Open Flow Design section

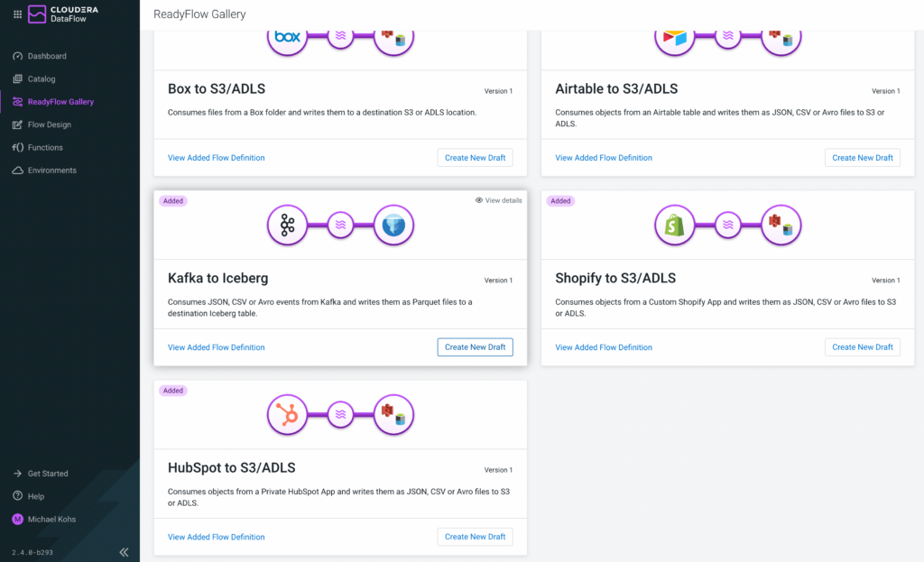click(49, 124)
